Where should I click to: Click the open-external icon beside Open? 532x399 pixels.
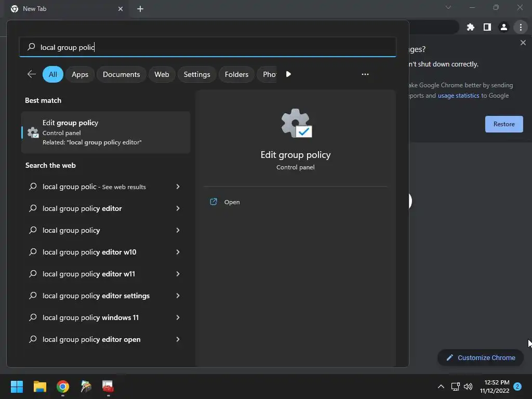[x=214, y=202]
